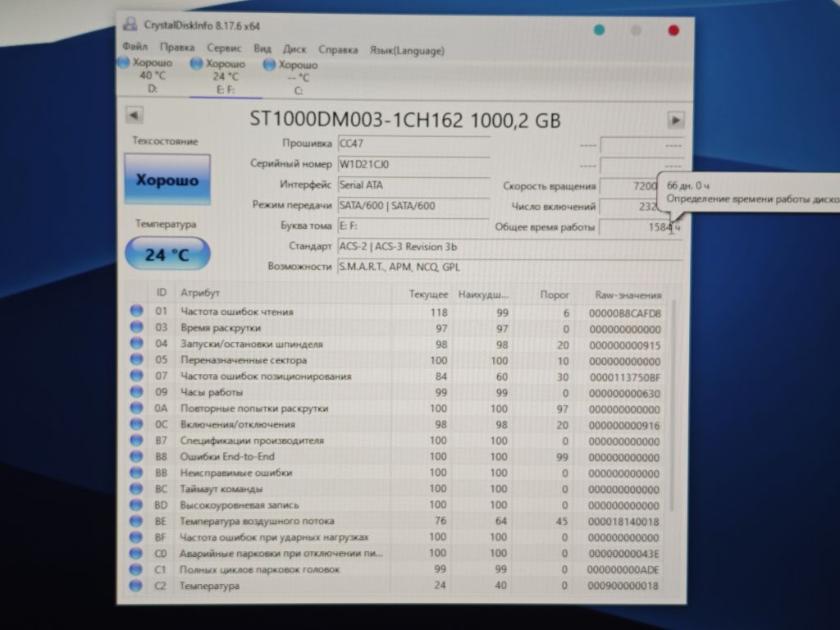Click the teal minimize dot in title bar

tap(599, 30)
